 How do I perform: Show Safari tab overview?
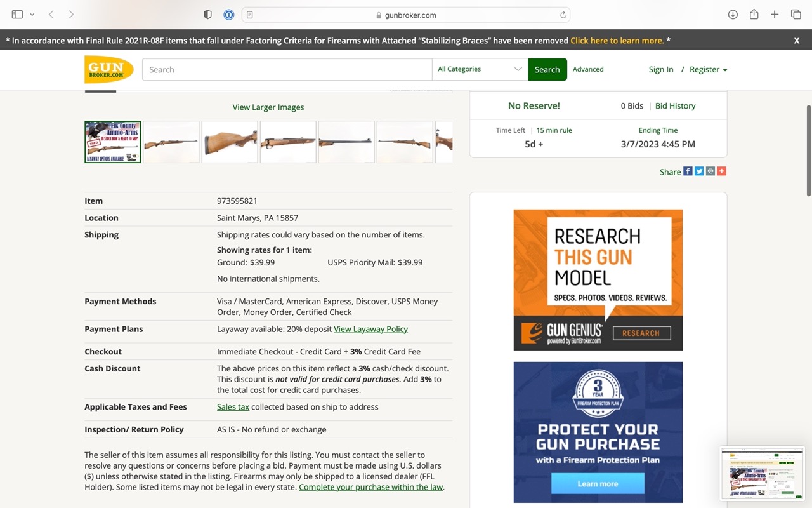pos(796,15)
